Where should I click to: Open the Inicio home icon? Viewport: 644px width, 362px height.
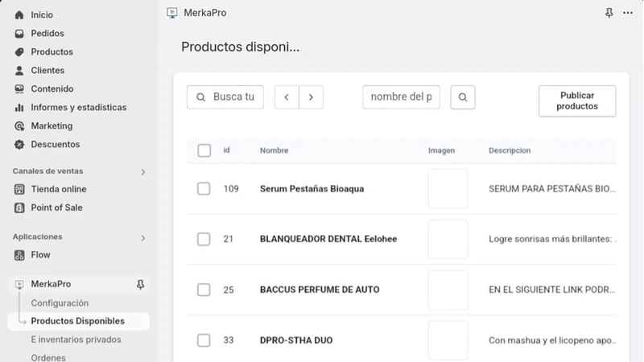19,15
